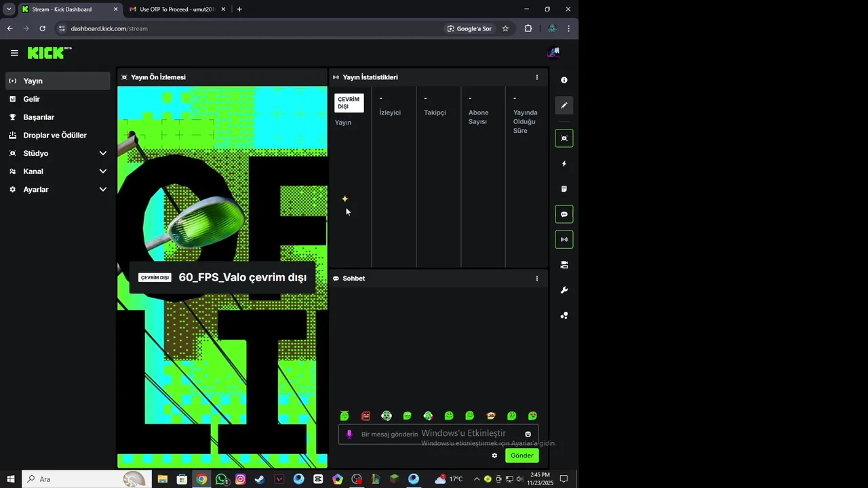Image resolution: width=868 pixels, height=488 pixels.
Task: Click the purple microphone icon in the chat box
Action: tap(349, 434)
